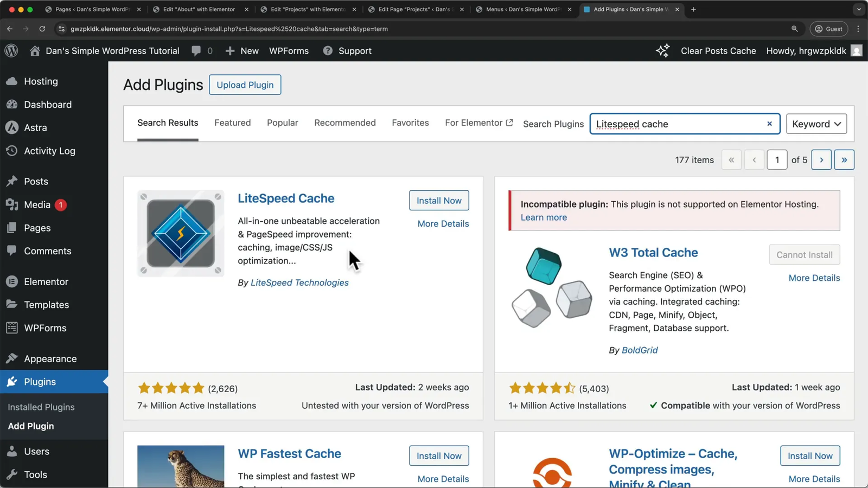The height and width of the screenshot is (488, 868).
Task: Open the Keyword search type dropdown
Action: click(x=816, y=124)
